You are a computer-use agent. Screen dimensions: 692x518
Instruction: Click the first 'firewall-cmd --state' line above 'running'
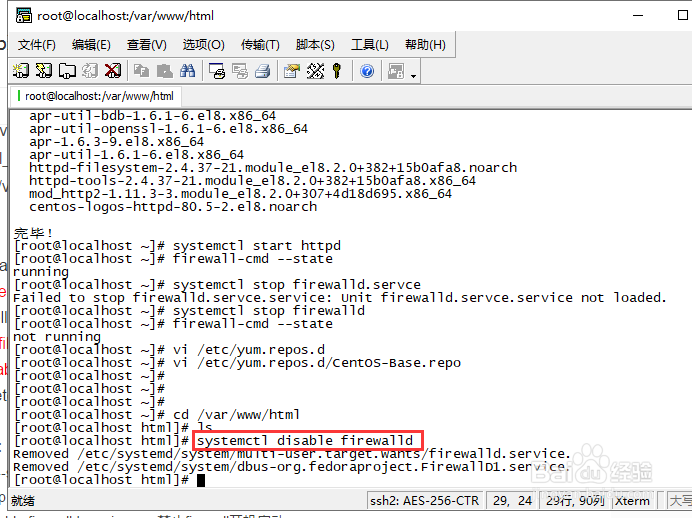pyautogui.click(x=173, y=259)
